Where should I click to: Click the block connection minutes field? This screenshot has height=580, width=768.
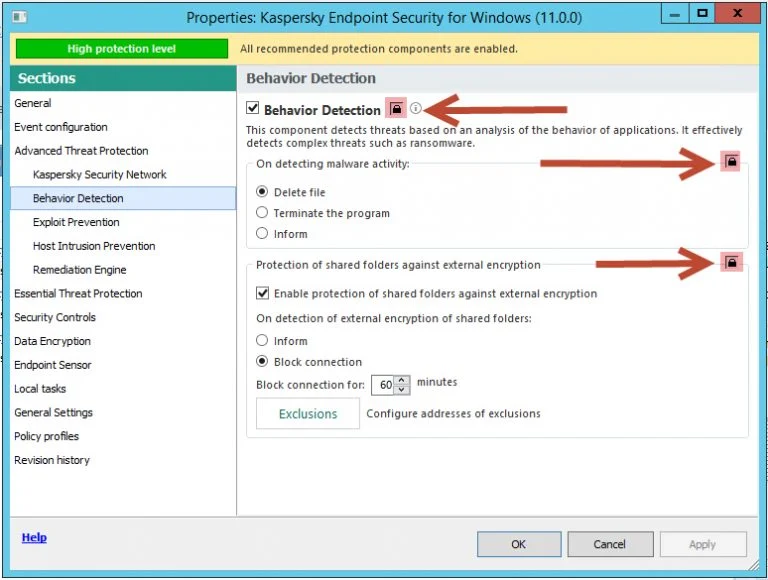click(384, 385)
